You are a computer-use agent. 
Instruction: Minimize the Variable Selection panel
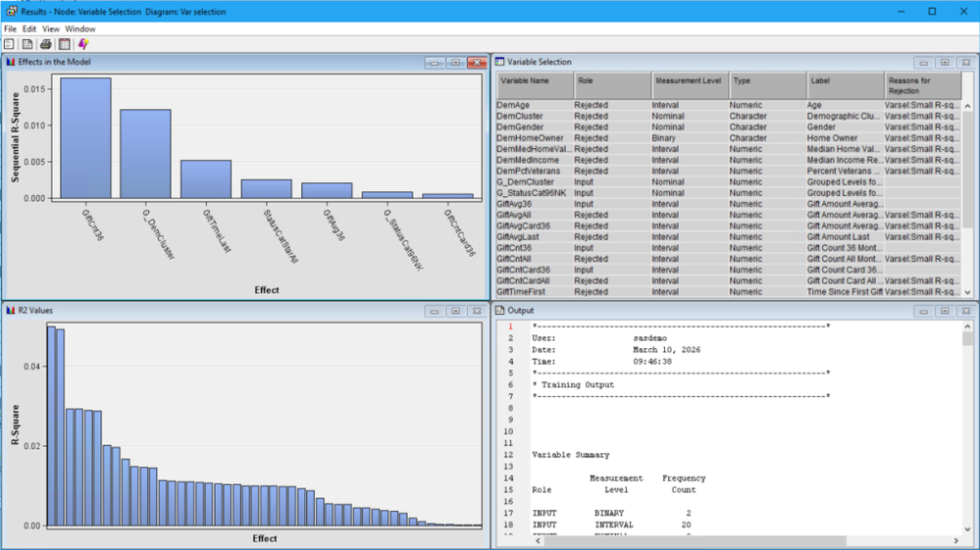tap(923, 63)
